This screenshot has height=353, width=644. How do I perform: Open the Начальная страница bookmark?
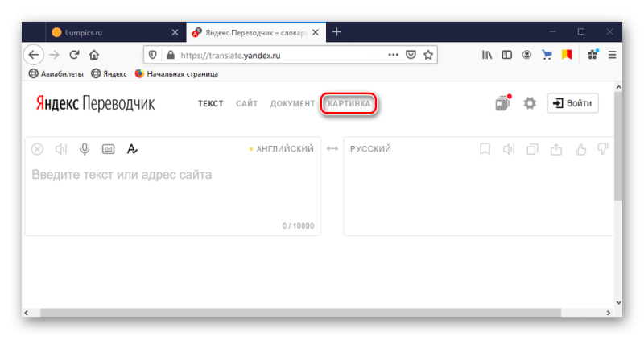[176, 73]
